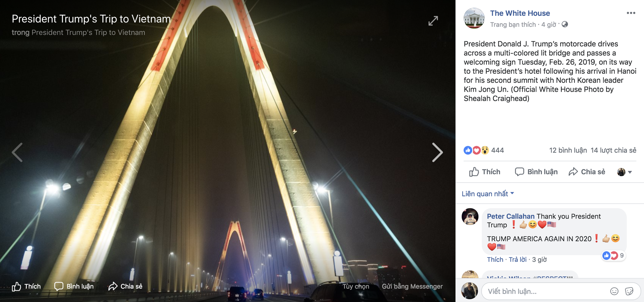Click the Chia sẻ button in sidebar

[x=587, y=172]
